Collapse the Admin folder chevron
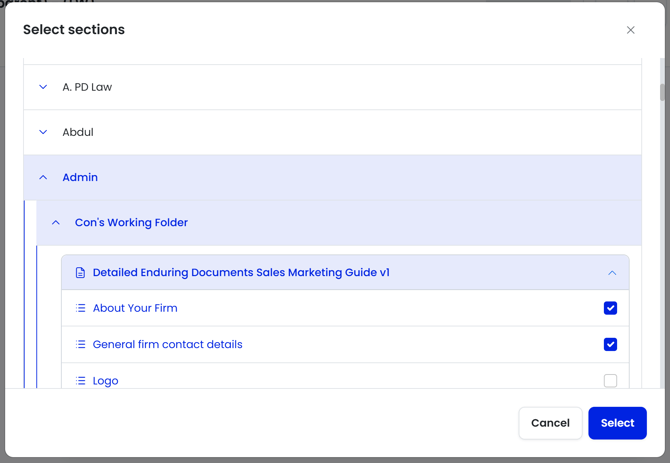670x463 pixels. [43, 177]
